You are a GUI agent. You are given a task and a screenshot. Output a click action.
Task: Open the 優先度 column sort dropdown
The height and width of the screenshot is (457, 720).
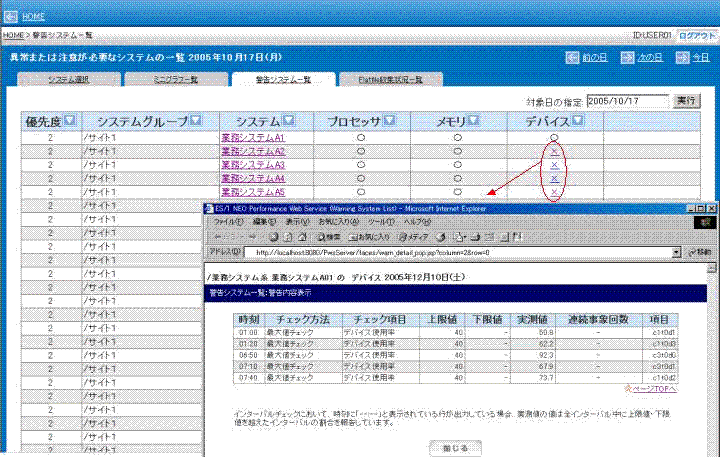tap(69, 121)
